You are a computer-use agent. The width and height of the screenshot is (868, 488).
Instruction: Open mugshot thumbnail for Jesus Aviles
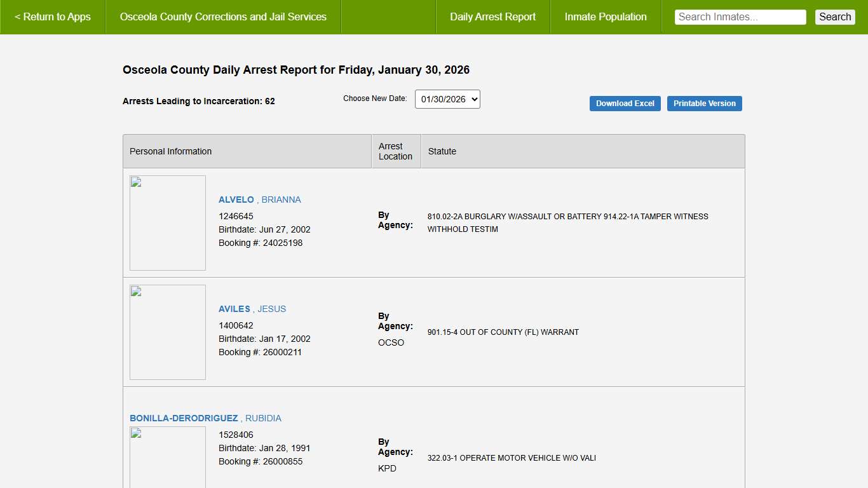(168, 332)
